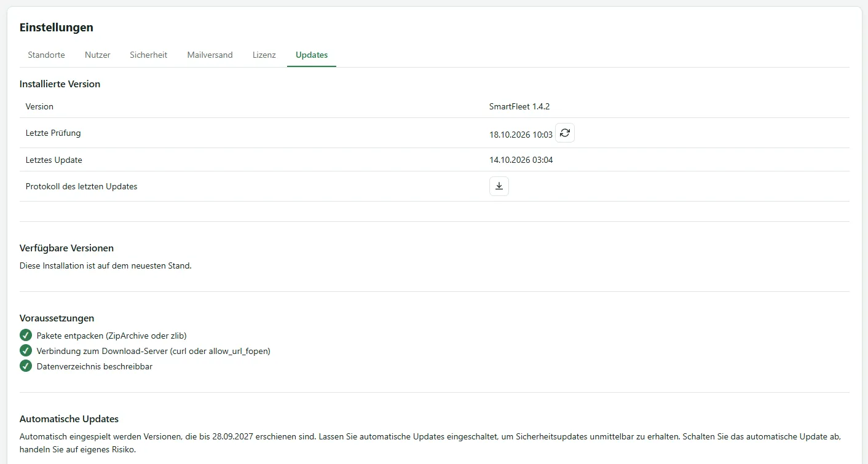Select the Lizenz tab
Viewport: 868px width, 464px height.
264,55
